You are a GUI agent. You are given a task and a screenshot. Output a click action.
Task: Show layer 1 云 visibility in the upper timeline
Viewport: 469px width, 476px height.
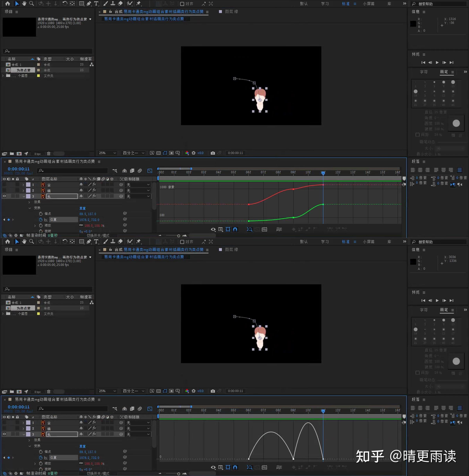click(4, 184)
